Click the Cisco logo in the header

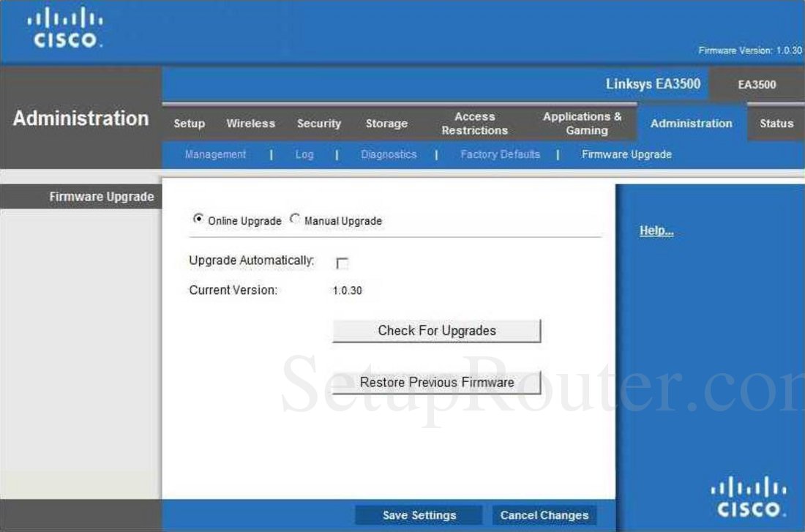click(64, 29)
